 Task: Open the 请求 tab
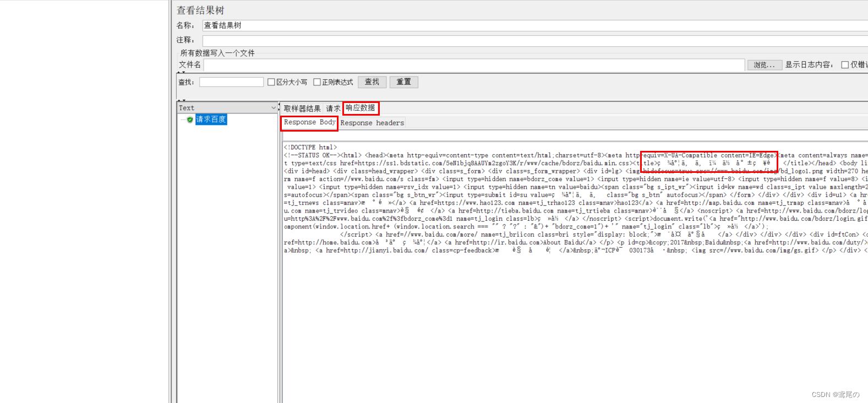click(x=333, y=108)
